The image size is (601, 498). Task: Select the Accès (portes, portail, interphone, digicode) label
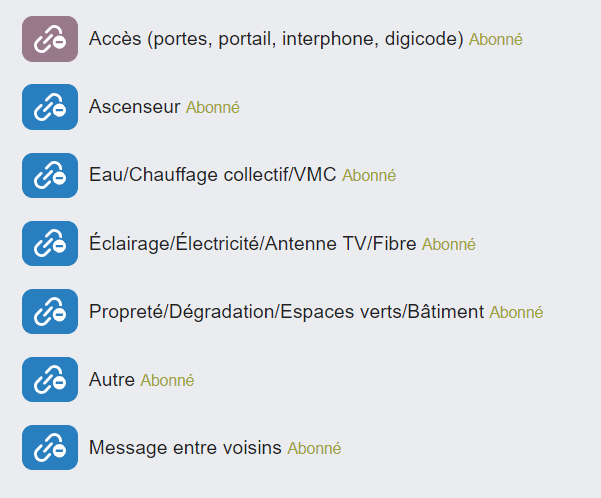(x=276, y=39)
